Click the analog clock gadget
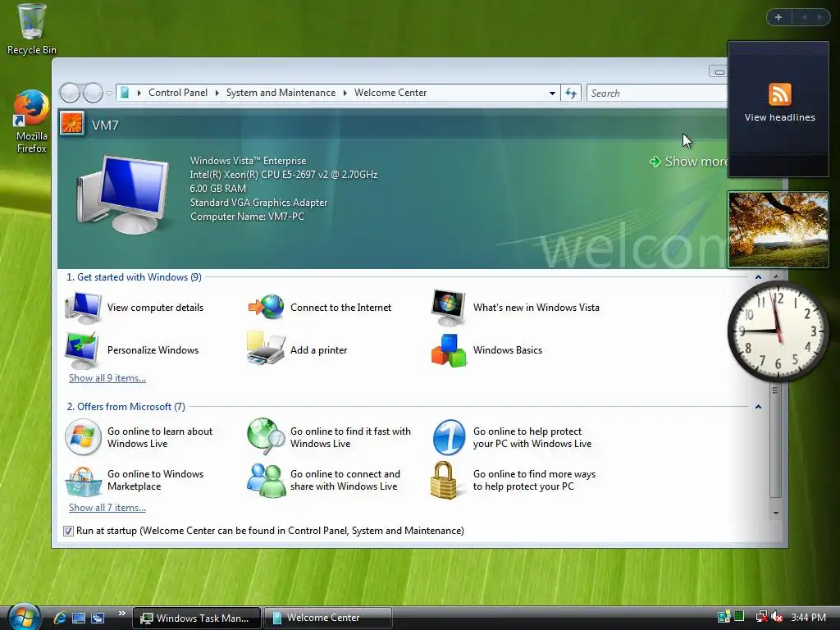 pyautogui.click(x=778, y=331)
